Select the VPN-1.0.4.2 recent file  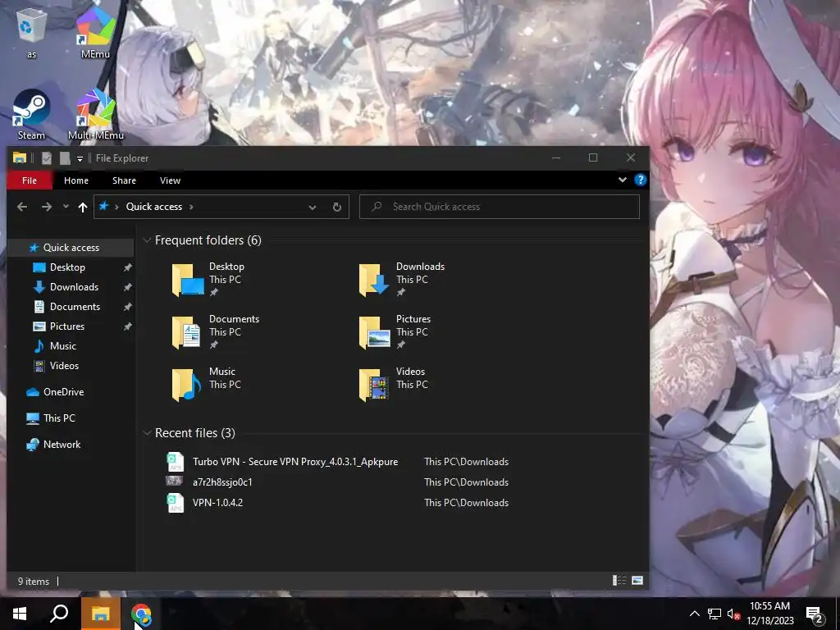click(217, 503)
